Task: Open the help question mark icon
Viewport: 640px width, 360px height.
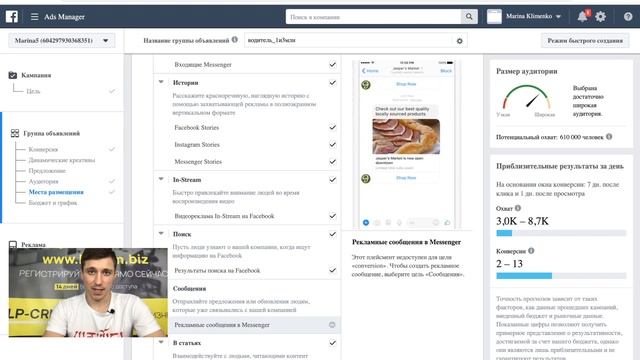Action: tap(628, 17)
